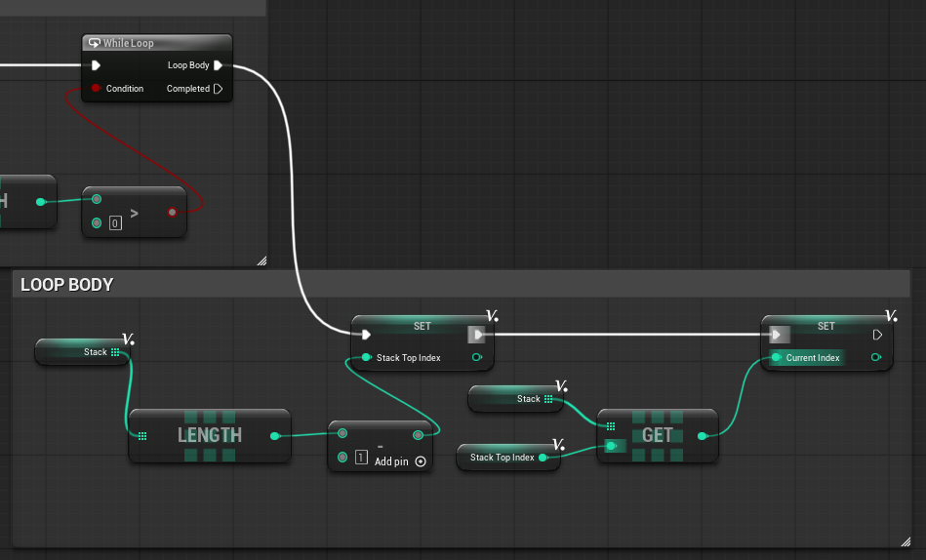Select the SET Current Index node title

click(825, 326)
